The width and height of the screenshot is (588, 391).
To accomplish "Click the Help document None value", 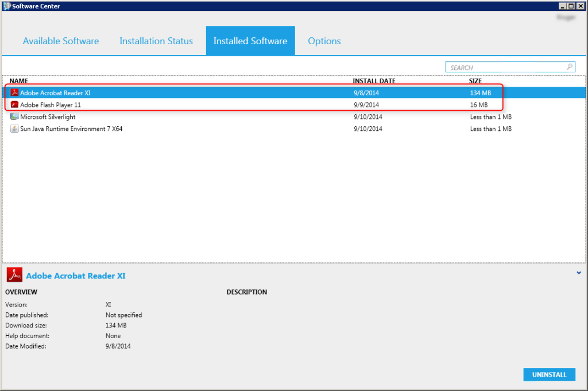I will [113, 336].
